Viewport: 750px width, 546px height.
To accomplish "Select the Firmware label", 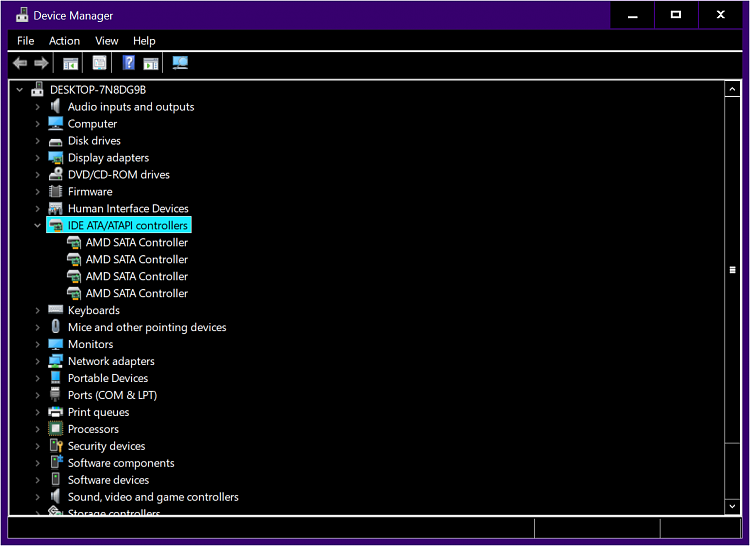I will pos(90,191).
